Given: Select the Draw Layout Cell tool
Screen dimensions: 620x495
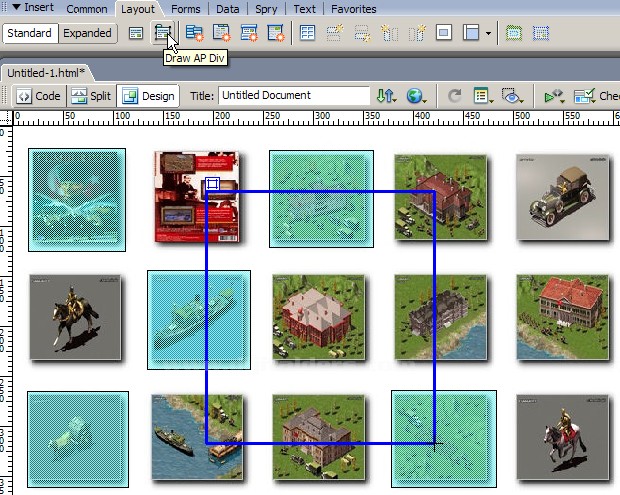Looking at the screenshot, I should coord(541,33).
